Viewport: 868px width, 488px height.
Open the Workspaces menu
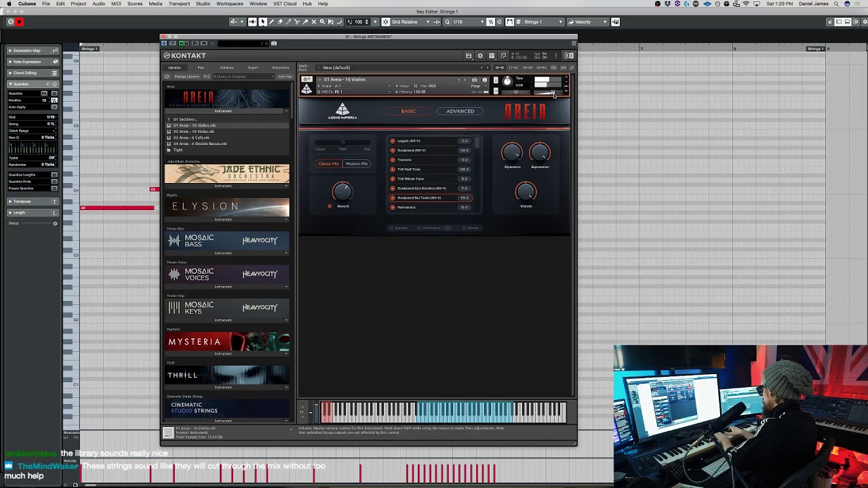click(229, 4)
